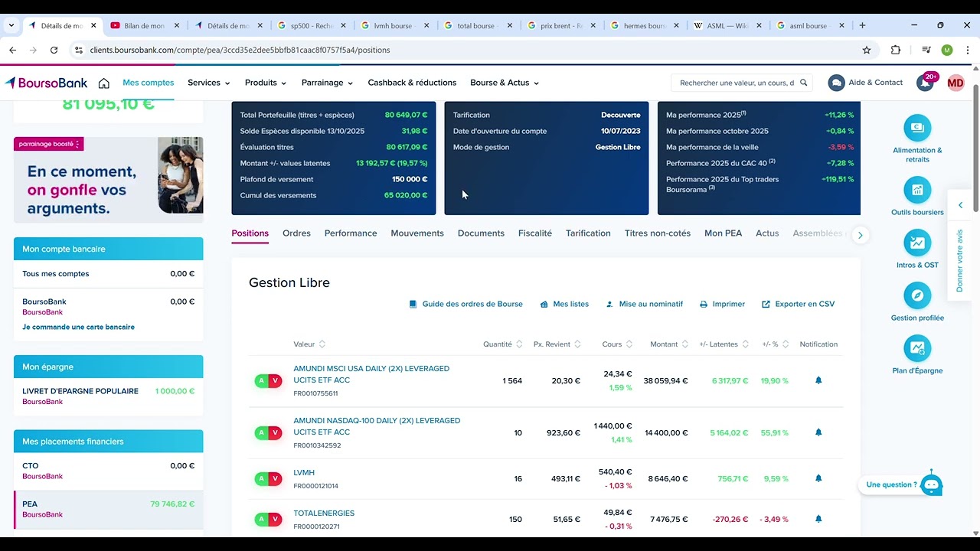Sort table by +/- Latentes column
The height and width of the screenshot is (551, 980).
click(724, 344)
